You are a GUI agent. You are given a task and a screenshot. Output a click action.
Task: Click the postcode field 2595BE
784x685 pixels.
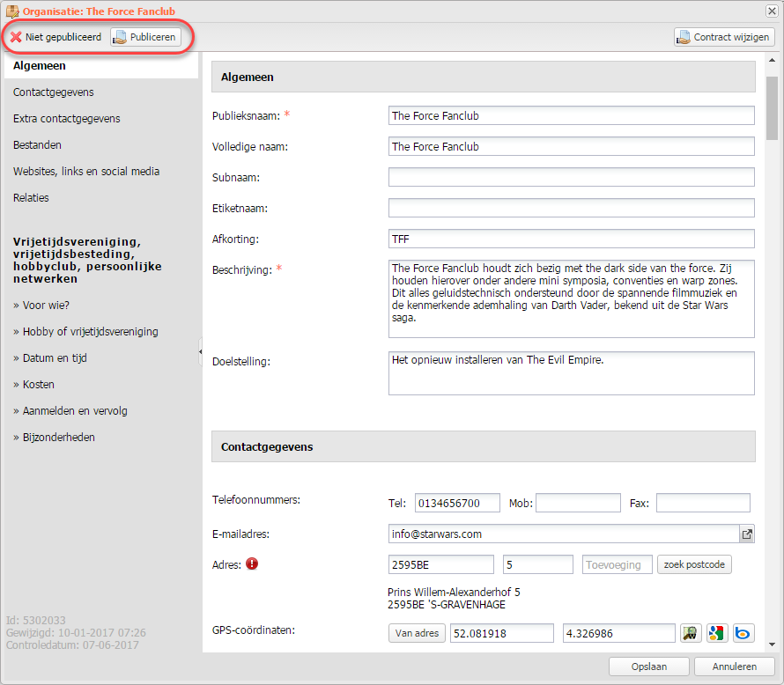click(x=441, y=564)
